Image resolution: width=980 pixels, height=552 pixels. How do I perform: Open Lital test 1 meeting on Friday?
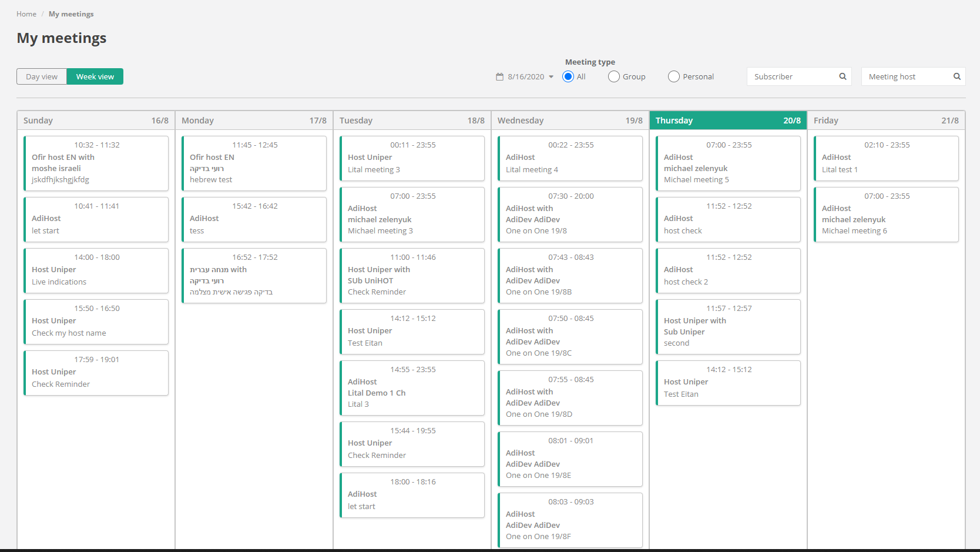pos(886,158)
